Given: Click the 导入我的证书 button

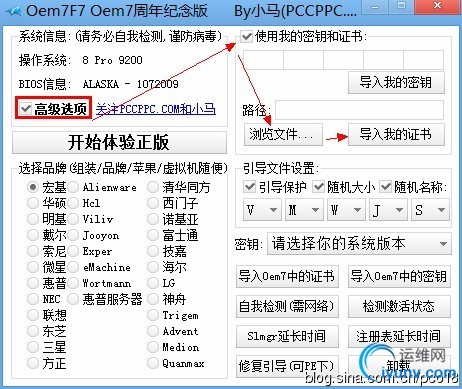Looking at the screenshot, I should (396, 134).
